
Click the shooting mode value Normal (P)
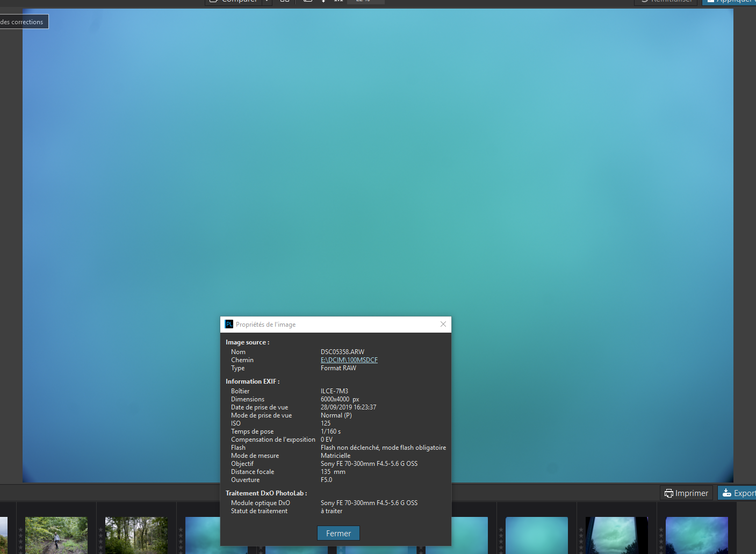pos(336,415)
